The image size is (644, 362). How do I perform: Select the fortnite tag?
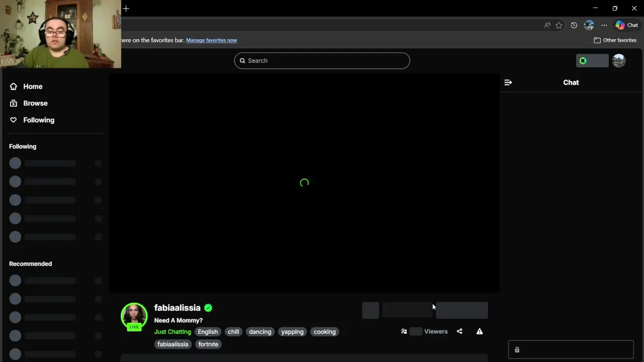tap(208, 344)
